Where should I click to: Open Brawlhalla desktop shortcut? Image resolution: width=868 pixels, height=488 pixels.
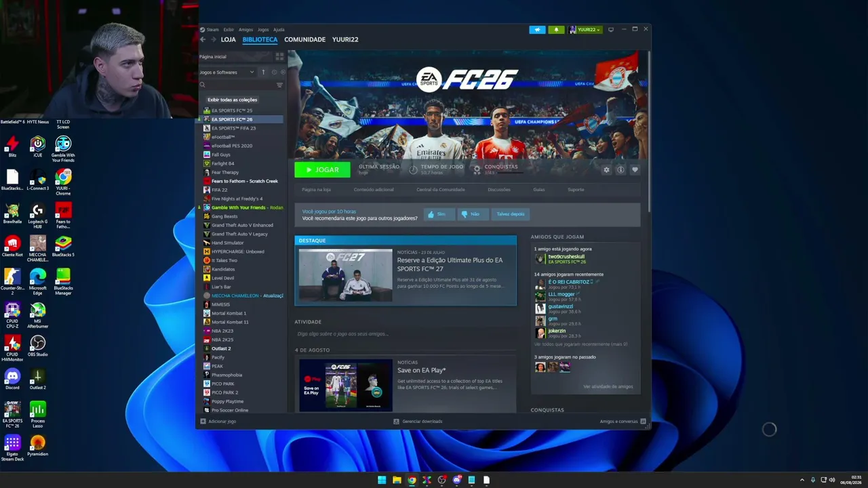coord(12,213)
